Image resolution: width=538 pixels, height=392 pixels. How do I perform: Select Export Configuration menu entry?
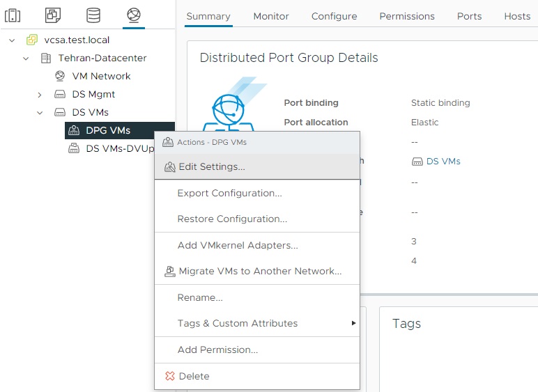point(229,193)
